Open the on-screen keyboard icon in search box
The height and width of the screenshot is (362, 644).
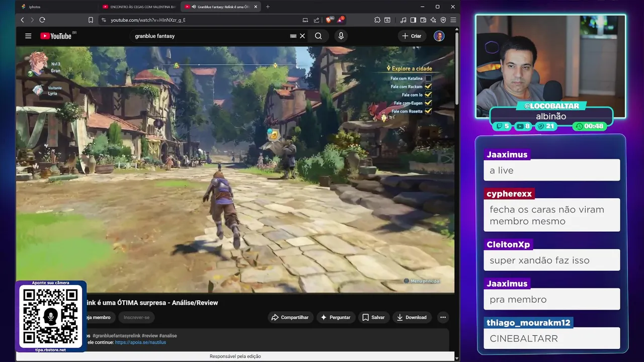[x=293, y=36]
